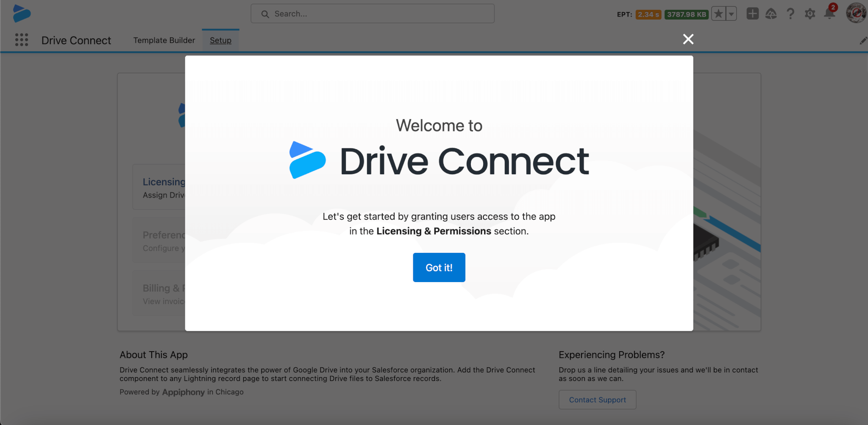Select the Setup tab
This screenshot has width=868, height=425.
click(220, 40)
